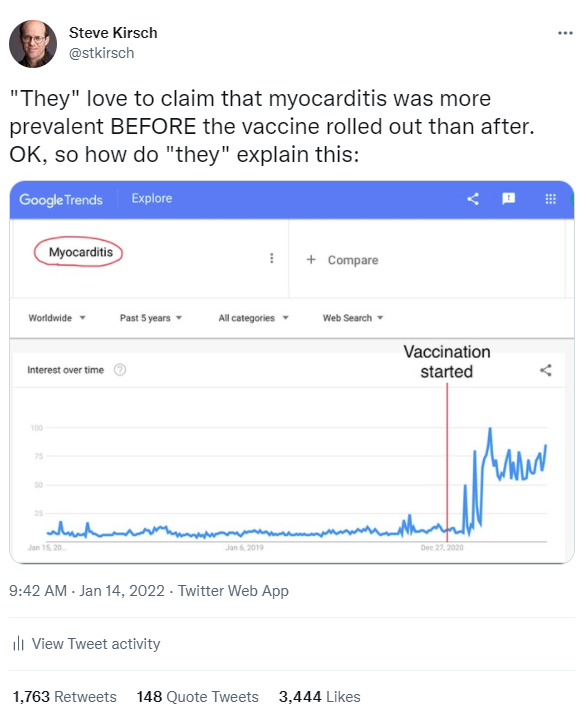Image resolution: width=586 pixels, height=714 pixels.
Task: Select the Explore tab in Google Trends
Action: point(152,199)
